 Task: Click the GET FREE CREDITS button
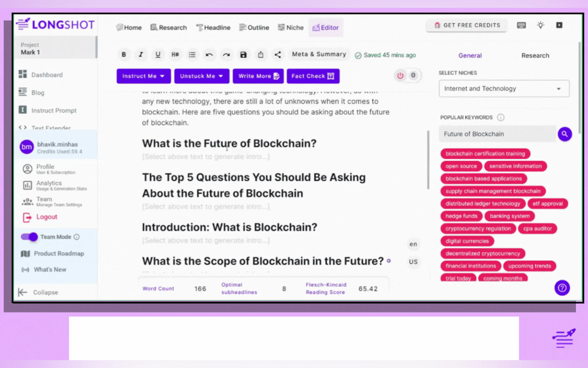[x=467, y=25]
